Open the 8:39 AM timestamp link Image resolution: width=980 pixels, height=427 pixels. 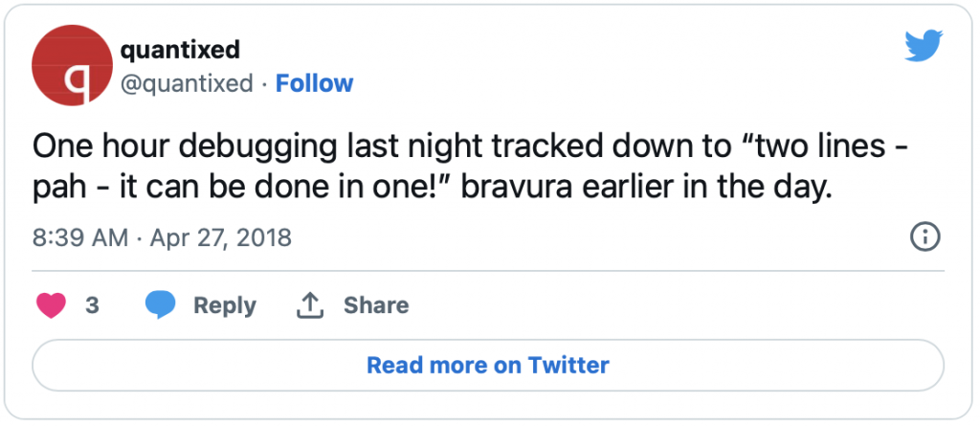[80, 237]
